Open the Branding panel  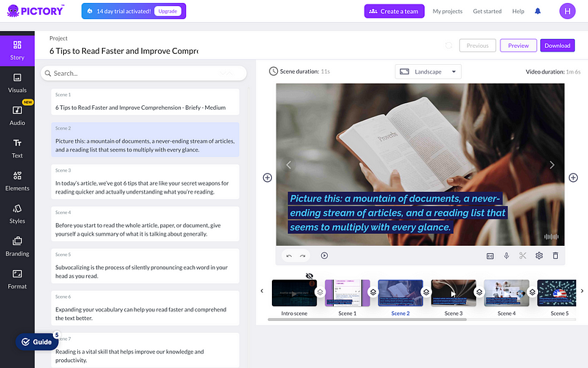17,247
